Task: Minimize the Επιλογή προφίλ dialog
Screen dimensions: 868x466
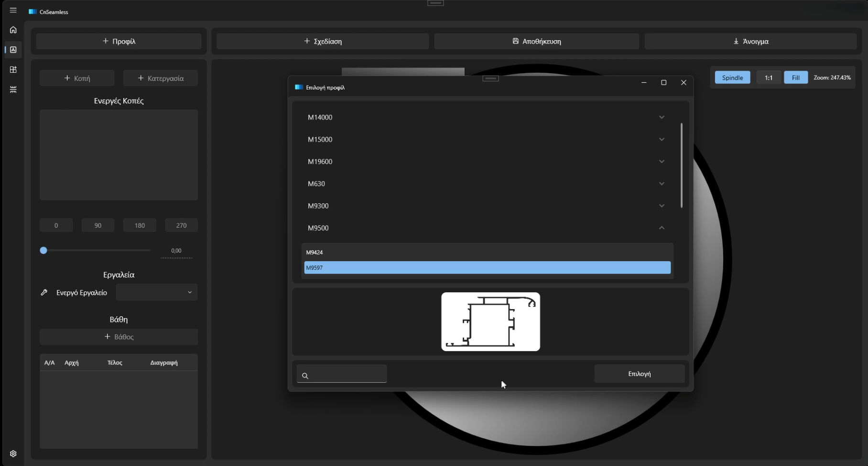Action: 644,83
